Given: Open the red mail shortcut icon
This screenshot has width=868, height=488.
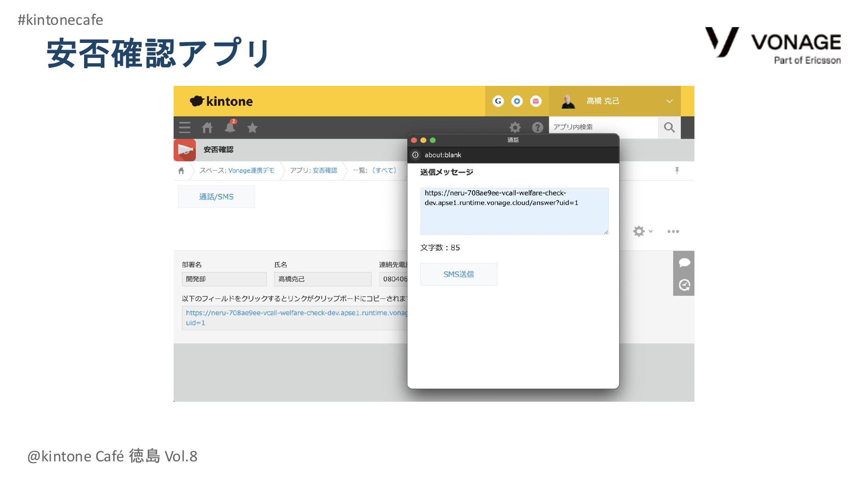Looking at the screenshot, I should pos(536,101).
